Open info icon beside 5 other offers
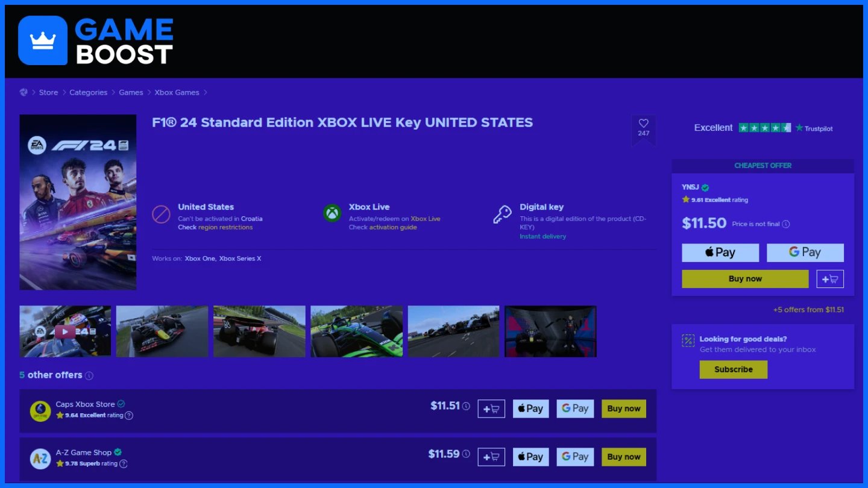 (89, 375)
